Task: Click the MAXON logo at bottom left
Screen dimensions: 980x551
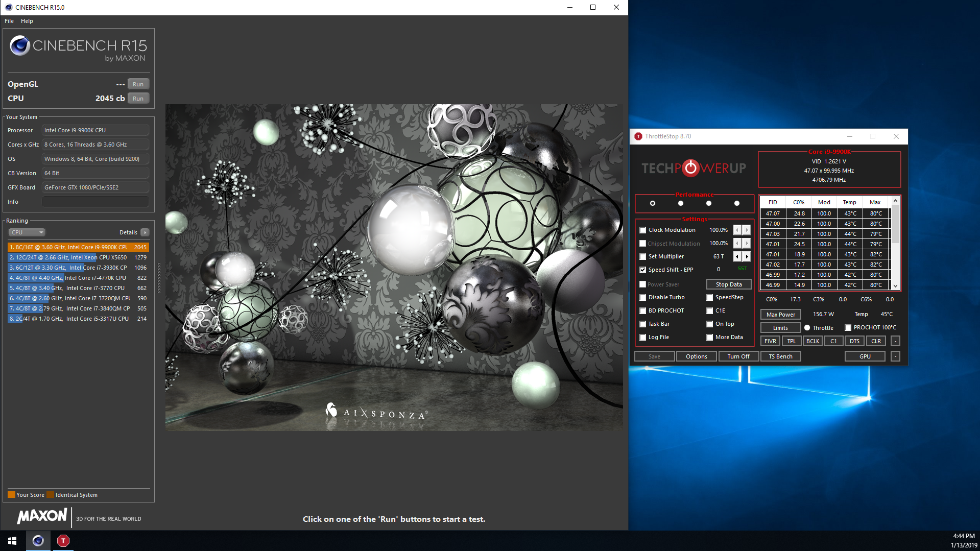Action: click(42, 516)
